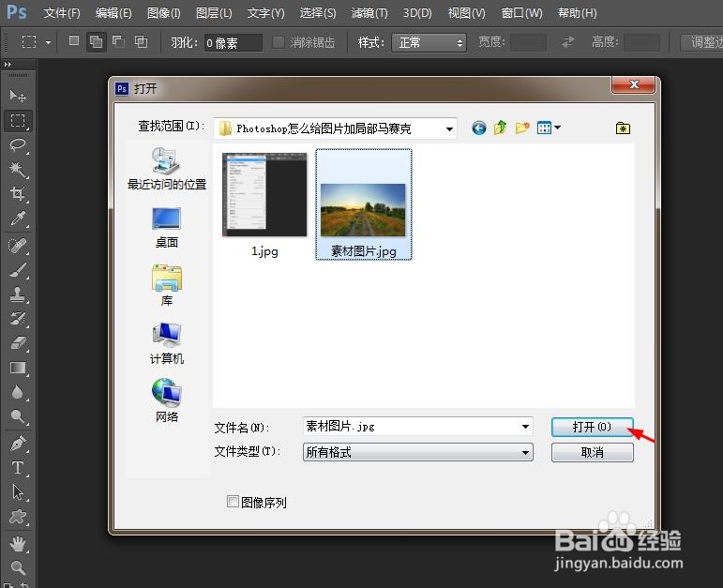Open the 帮助(H) menu

pos(578,13)
